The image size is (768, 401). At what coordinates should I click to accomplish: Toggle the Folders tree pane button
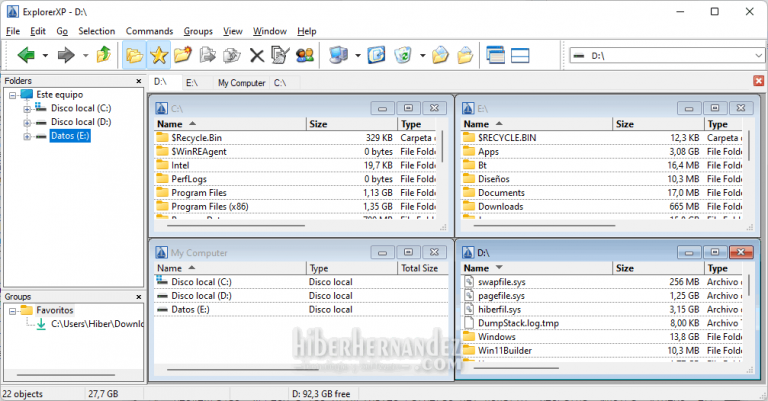[x=134, y=55]
